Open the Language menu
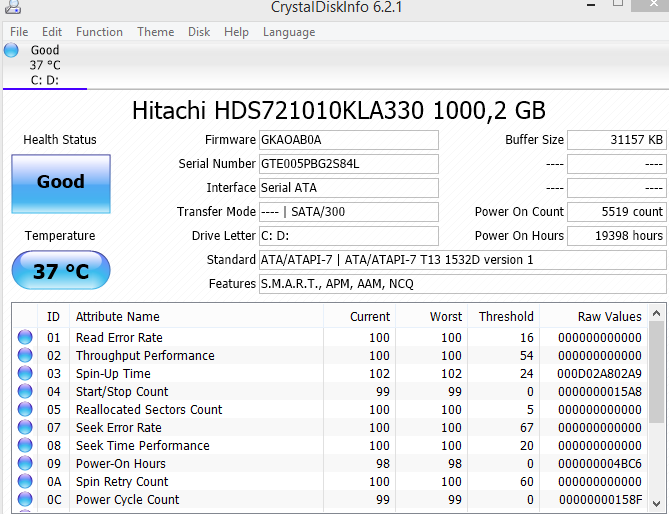669x514 pixels. (x=288, y=32)
